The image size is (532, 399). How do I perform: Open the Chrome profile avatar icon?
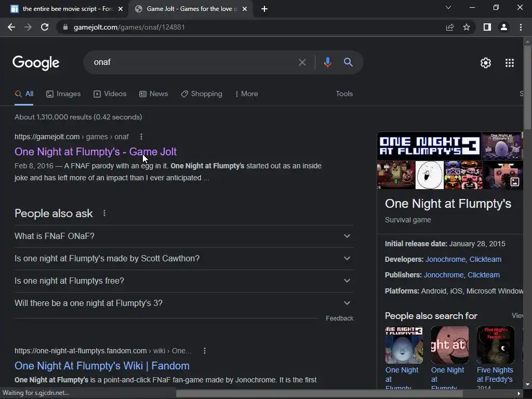[x=504, y=27]
